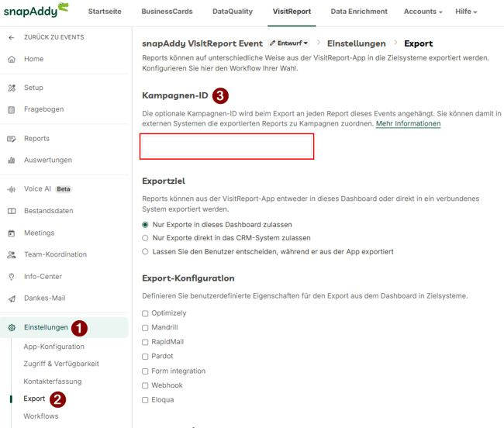The width and height of the screenshot is (504, 428).
Task: Click the Fragebogen form icon
Action: click(12, 110)
